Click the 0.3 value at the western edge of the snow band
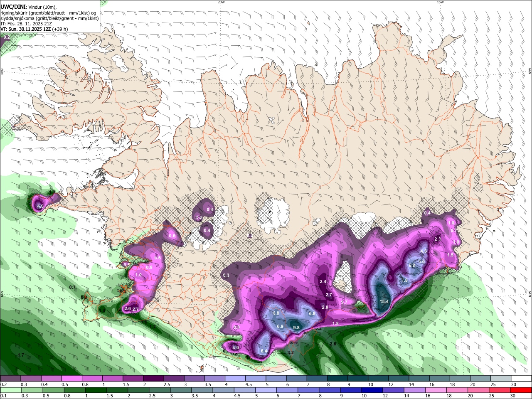 coord(226,276)
